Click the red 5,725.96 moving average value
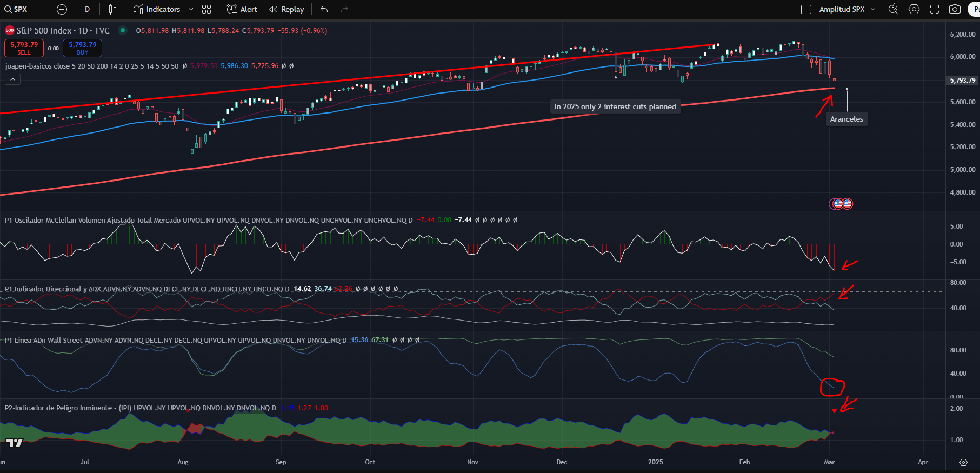The height and width of the screenshot is (473, 980). (x=265, y=66)
